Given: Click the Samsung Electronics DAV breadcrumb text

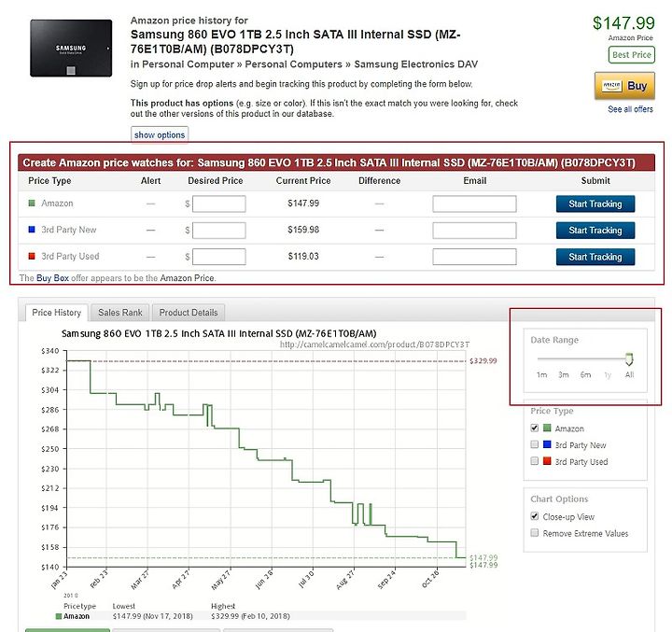Looking at the screenshot, I should coord(415,64).
